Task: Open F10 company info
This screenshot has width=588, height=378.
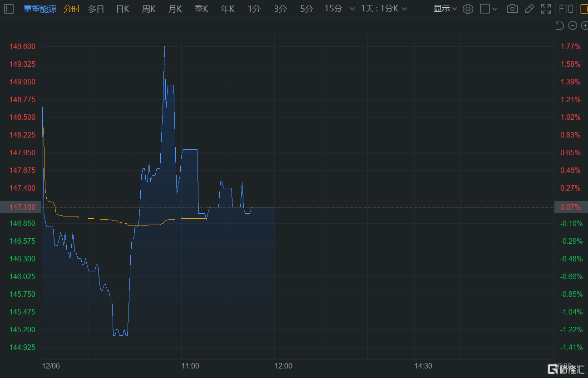Action: 566,9
